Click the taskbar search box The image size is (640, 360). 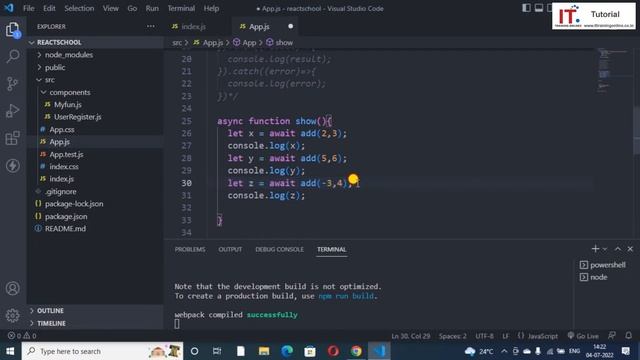[x=102, y=351]
